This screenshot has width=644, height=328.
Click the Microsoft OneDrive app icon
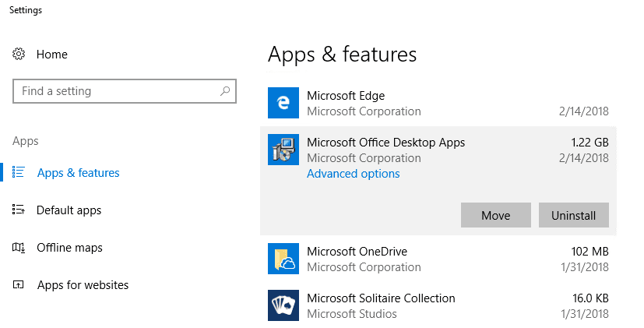click(283, 259)
